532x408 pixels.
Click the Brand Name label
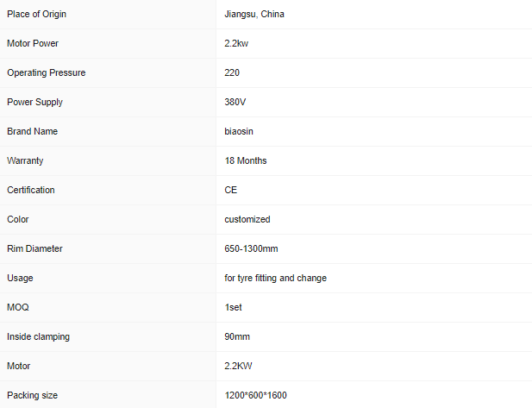[32, 131]
